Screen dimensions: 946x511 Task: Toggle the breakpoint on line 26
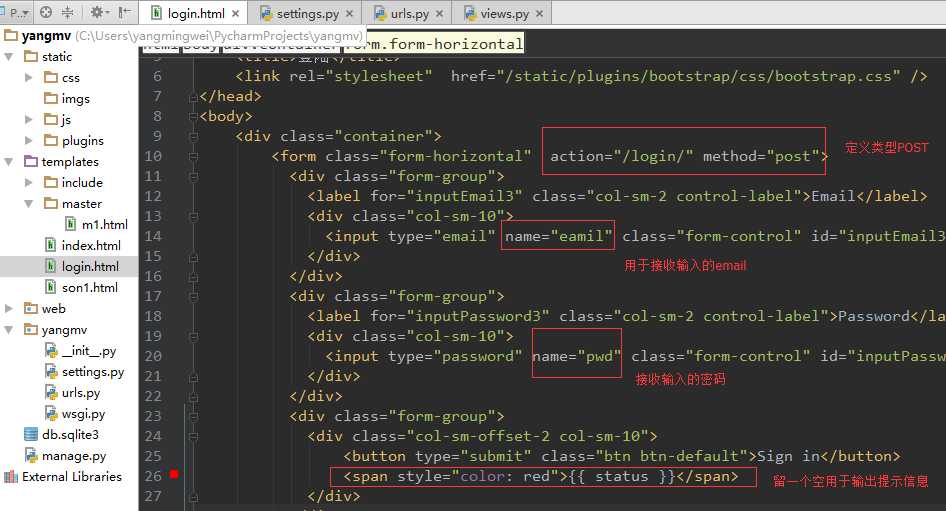(174, 474)
